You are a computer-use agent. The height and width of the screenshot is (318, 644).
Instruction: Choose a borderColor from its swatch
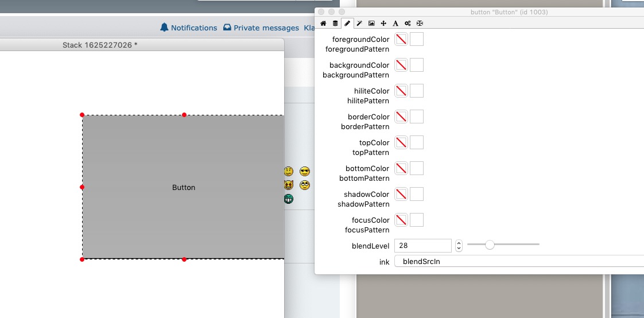tap(417, 117)
